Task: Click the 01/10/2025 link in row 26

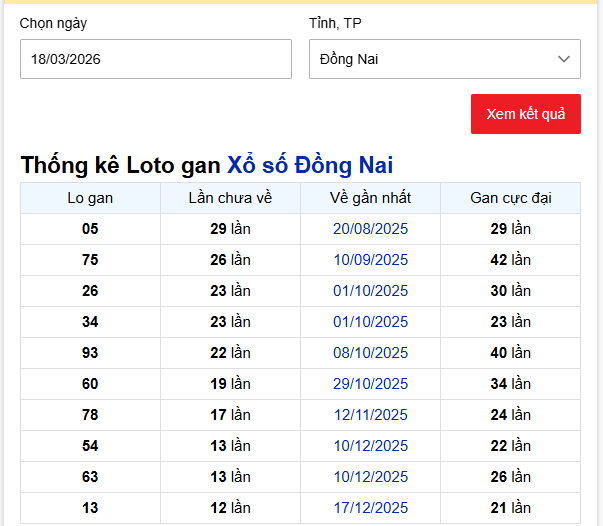Action: point(370,291)
